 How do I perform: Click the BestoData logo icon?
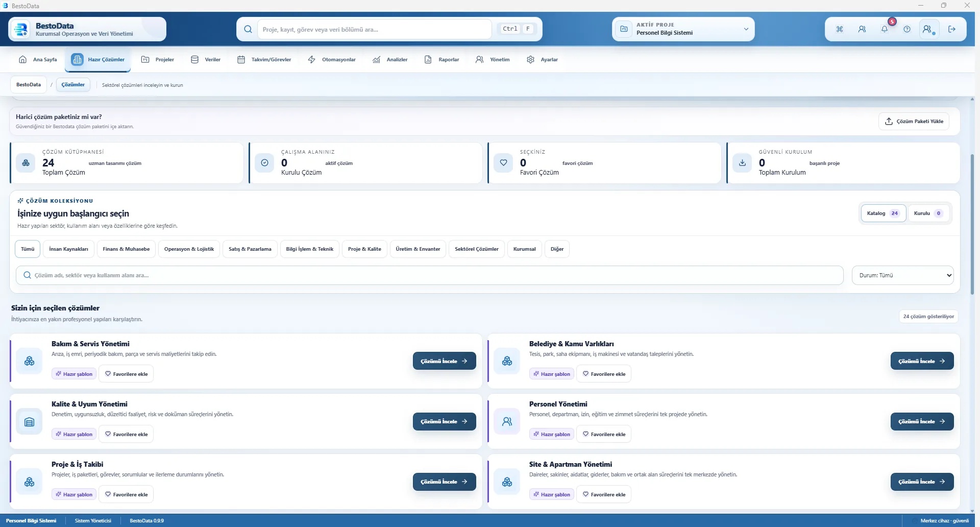[x=21, y=29]
